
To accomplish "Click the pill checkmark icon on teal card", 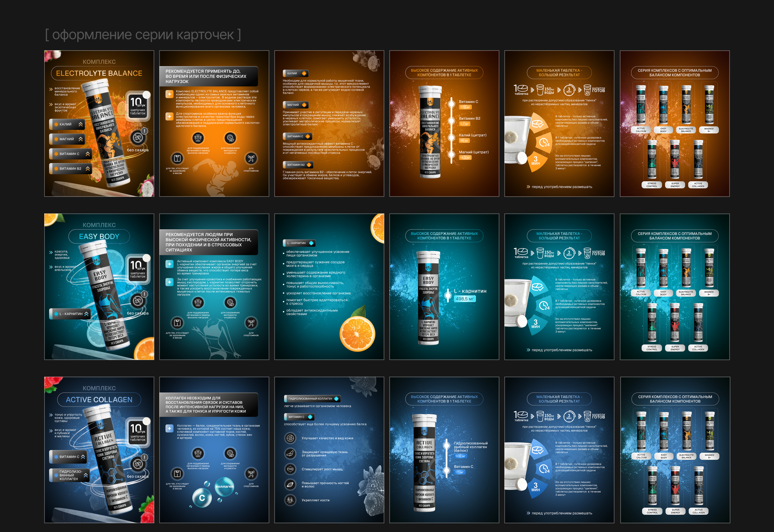I will click(537, 287).
